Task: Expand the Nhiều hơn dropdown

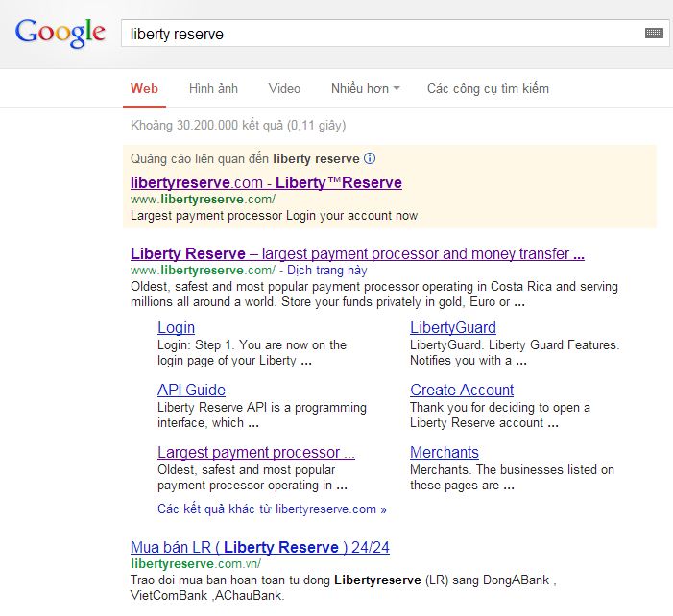Action: click(x=365, y=89)
